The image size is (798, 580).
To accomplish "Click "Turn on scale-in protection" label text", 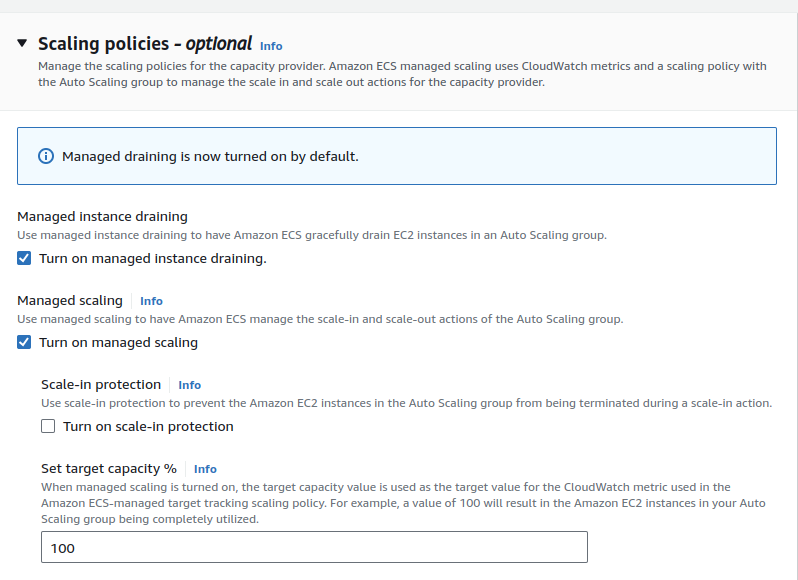I will point(148,426).
